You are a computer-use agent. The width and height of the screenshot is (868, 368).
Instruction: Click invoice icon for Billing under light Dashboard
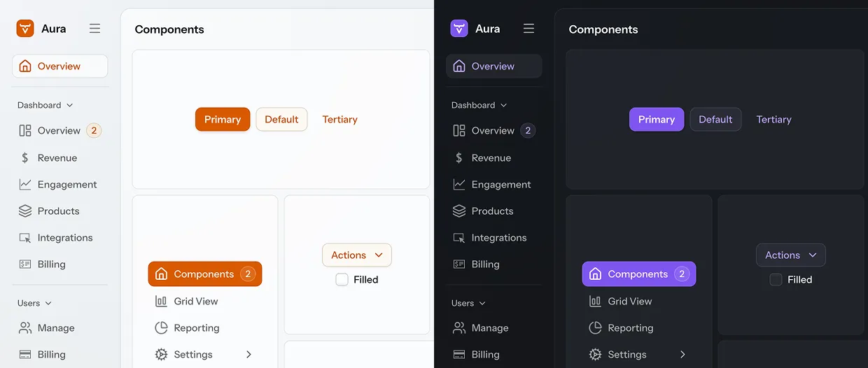[25, 264]
